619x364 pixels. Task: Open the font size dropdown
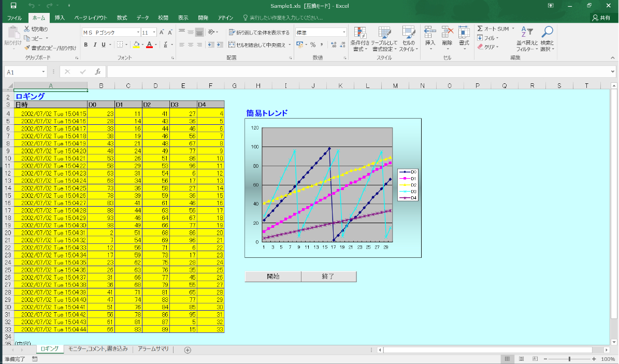tap(154, 32)
